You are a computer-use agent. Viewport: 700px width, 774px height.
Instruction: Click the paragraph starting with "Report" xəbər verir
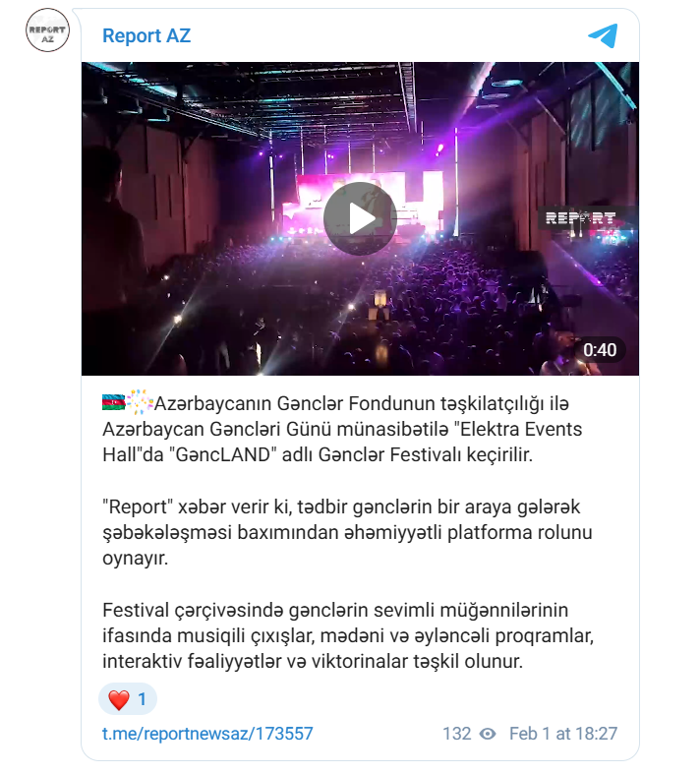click(x=347, y=533)
